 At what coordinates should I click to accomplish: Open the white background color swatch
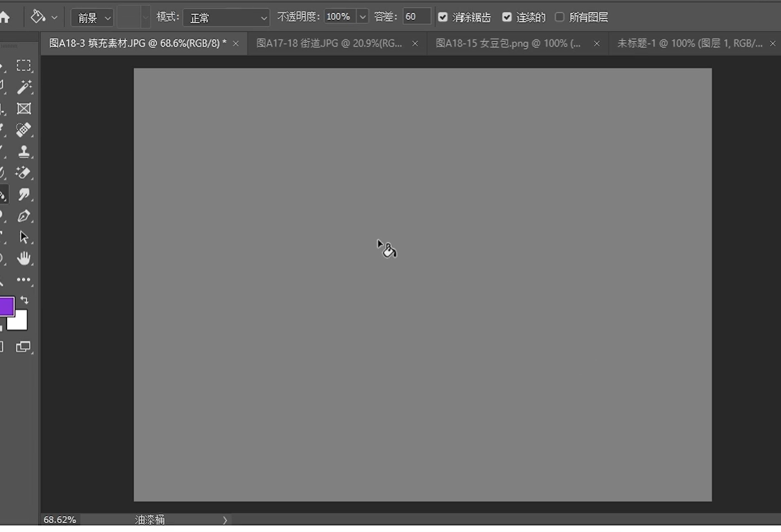pos(19,322)
